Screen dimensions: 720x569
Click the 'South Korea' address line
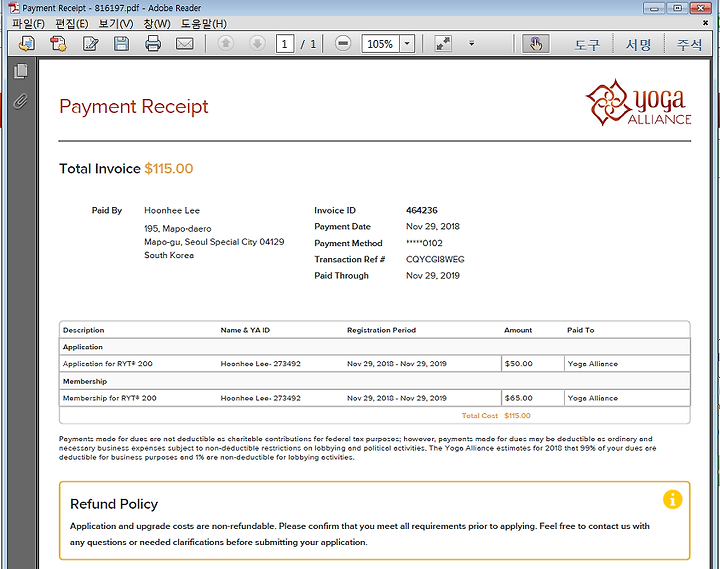point(169,255)
